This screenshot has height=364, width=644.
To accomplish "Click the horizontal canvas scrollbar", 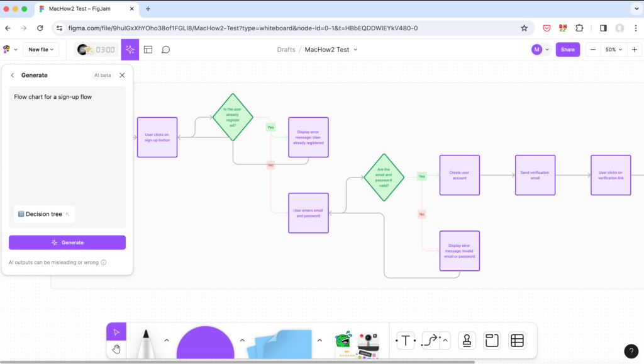I will pyautogui.click(x=238, y=362).
